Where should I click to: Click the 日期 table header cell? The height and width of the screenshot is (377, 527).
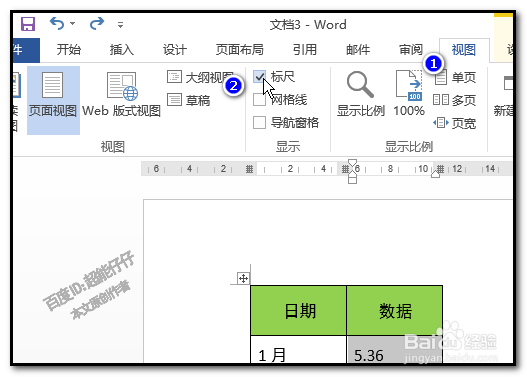click(298, 310)
